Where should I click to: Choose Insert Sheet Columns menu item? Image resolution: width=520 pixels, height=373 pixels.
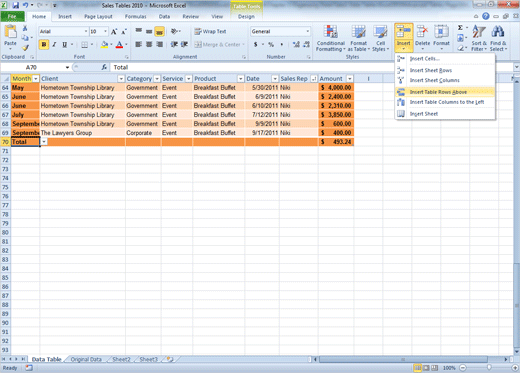[x=445, y=80]
